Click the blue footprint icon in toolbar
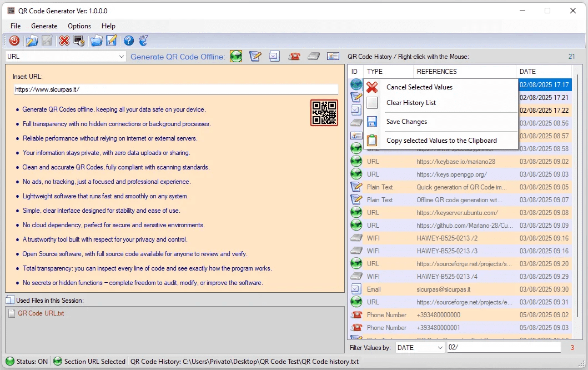Screen dimensions: 588x370 click(x=143, y=41)
